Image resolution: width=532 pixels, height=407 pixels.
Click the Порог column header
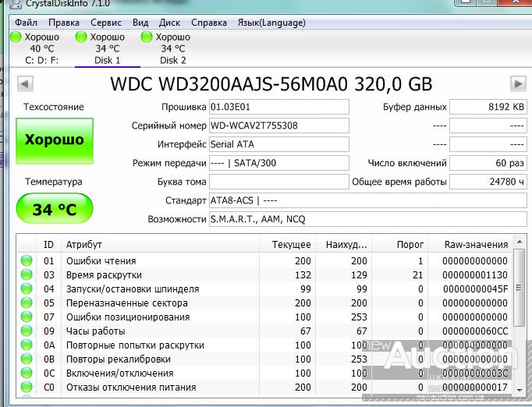click(x=399, y=244)
